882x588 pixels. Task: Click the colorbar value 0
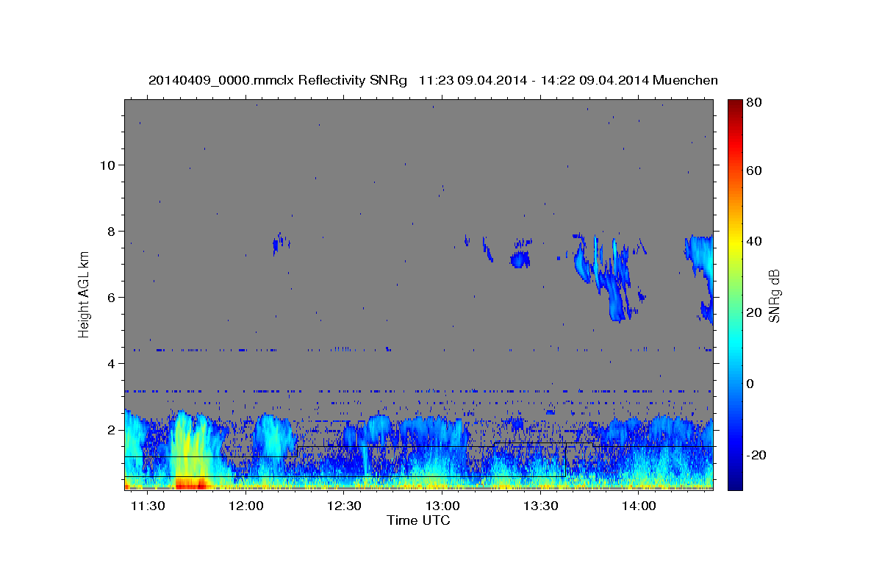click(750, 384)
